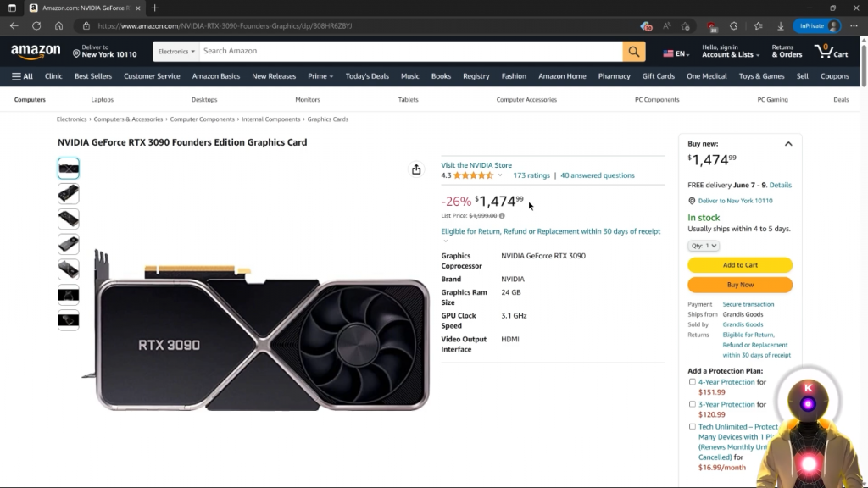Click the Amazon logo
Image resolution: width=868 pixels, height=488 pixels.
coord(36,52)
